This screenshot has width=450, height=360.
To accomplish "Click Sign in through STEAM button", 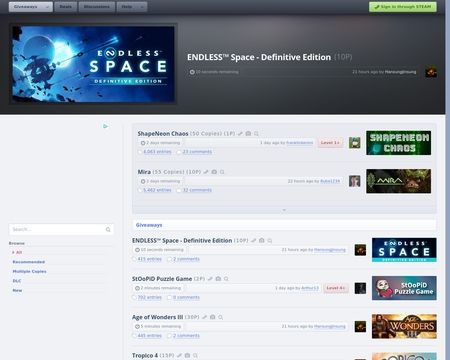I will (403, 7).
